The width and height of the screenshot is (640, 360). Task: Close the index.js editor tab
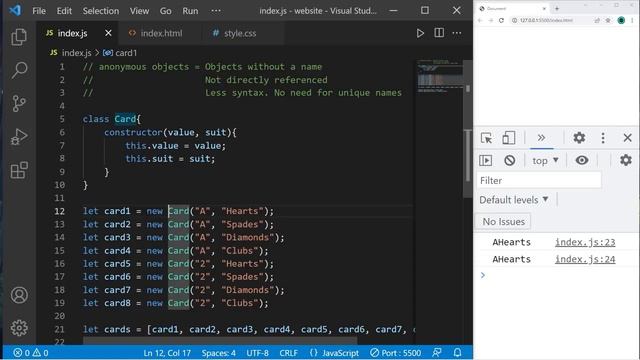point(108,33)
